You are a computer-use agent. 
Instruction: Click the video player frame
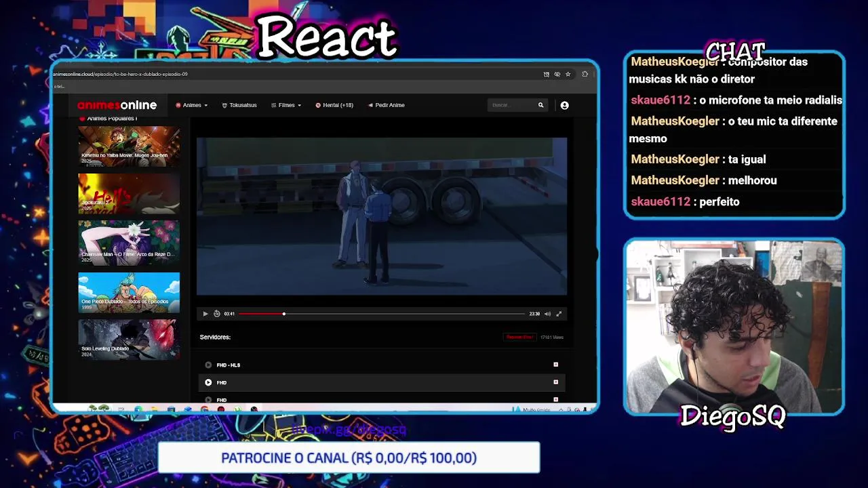point(382,217)
